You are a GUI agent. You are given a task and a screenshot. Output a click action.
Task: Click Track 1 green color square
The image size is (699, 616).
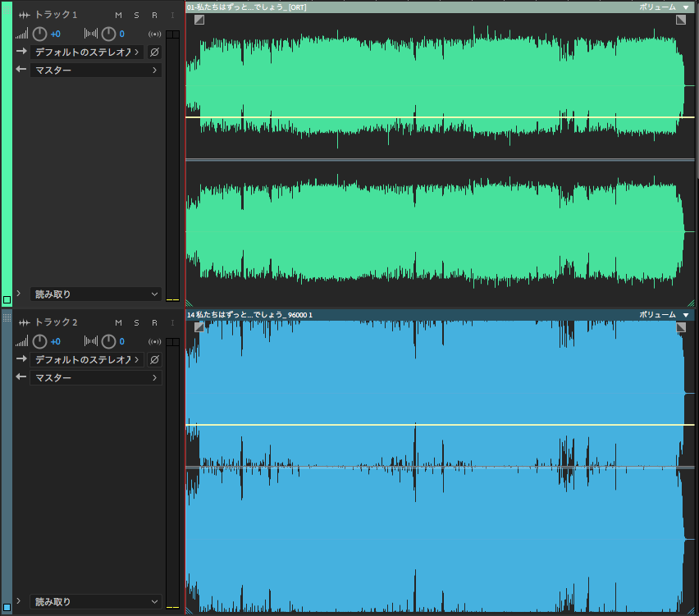click(x=7, y=299)
